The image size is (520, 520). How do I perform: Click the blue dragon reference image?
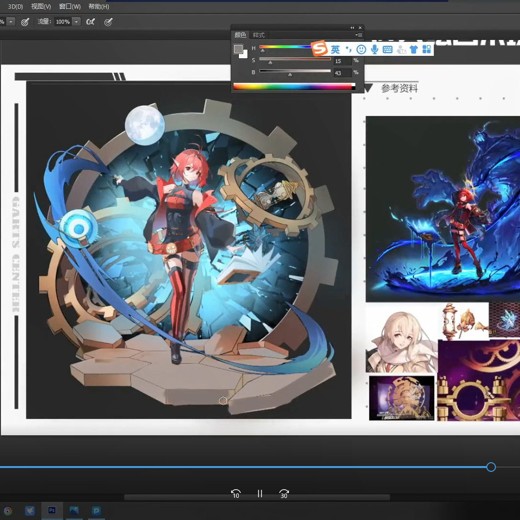443,209
